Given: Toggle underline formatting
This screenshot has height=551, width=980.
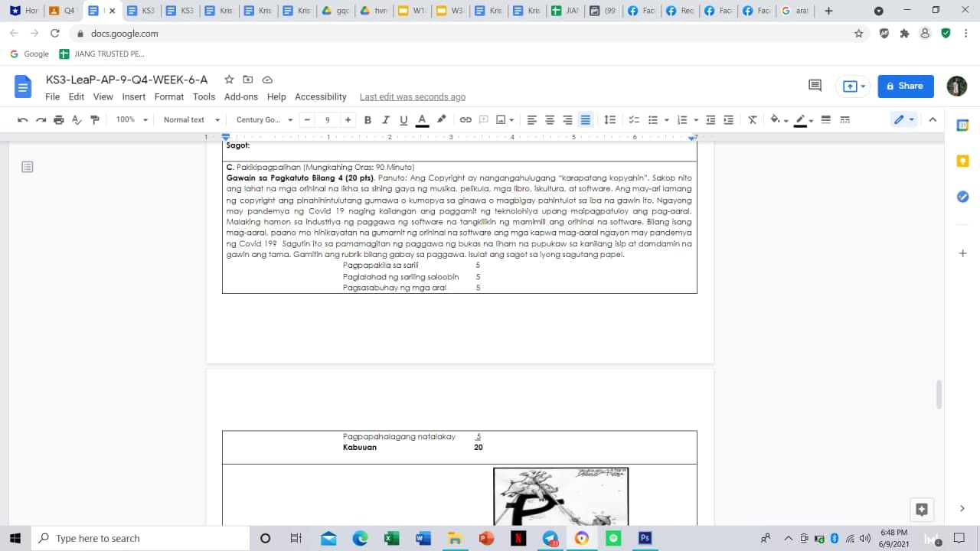Looking at the screenshot, I should click(x=403, y=119).
